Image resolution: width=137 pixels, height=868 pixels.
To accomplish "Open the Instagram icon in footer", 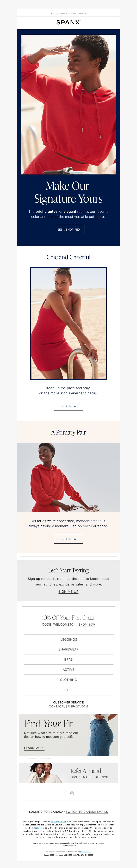I will (72, 793).
